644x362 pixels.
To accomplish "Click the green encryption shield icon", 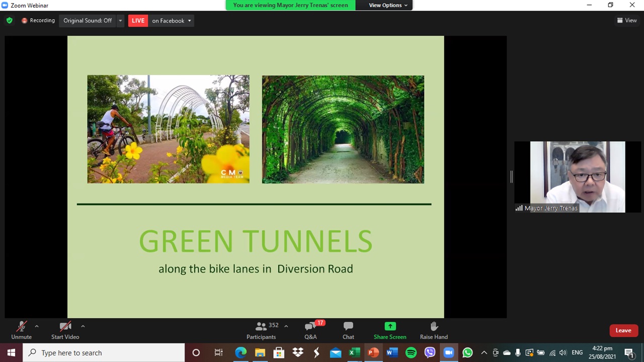I will pyautogui.click(x=9, y=21).
